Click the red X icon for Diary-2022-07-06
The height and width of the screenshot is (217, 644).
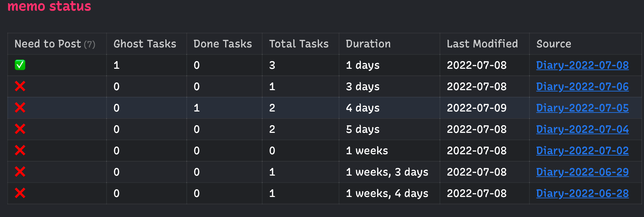[20, 86]
